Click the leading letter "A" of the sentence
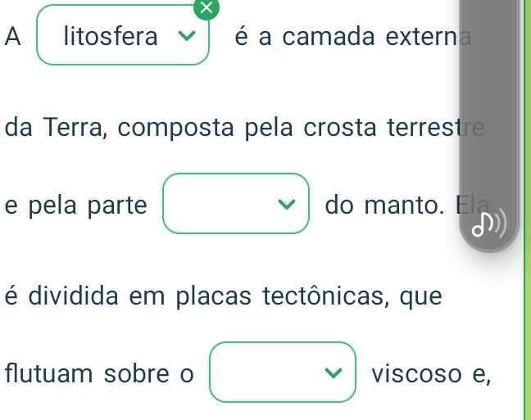 pos(13,36)
